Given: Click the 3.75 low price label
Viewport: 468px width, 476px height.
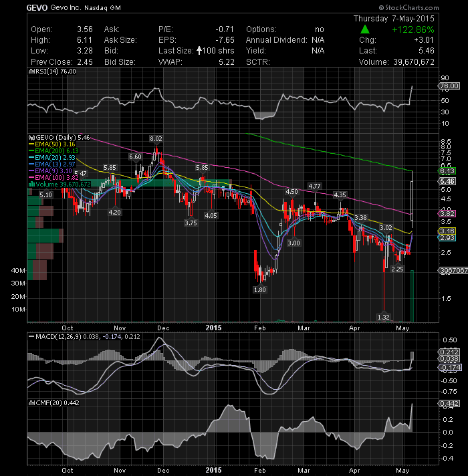Looking at the screenshot, I should (x=191, y=223).
